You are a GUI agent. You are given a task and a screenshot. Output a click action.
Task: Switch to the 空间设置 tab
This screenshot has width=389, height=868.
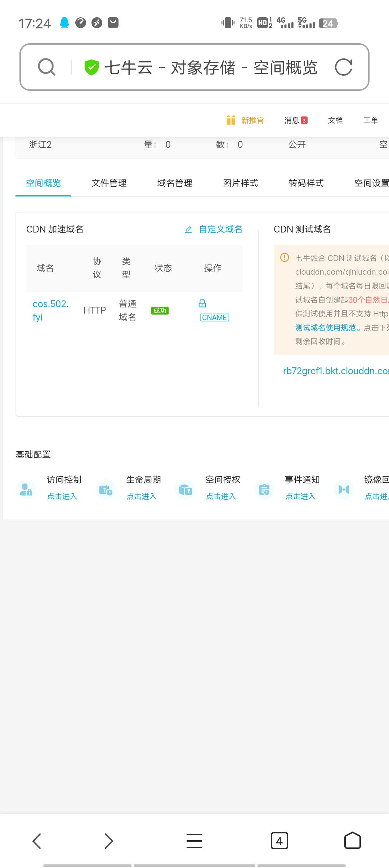(371, 183)
